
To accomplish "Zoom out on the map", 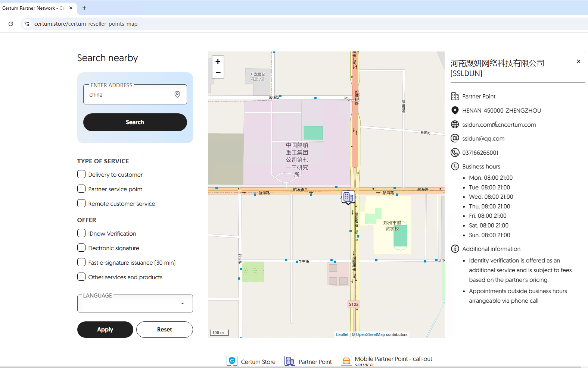I will [x=218, y=73].
